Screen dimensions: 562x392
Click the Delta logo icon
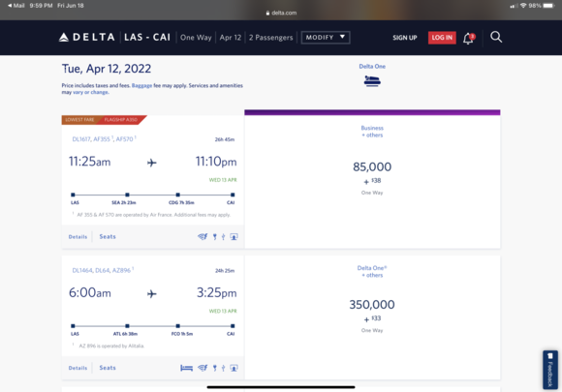click(63, 37)
